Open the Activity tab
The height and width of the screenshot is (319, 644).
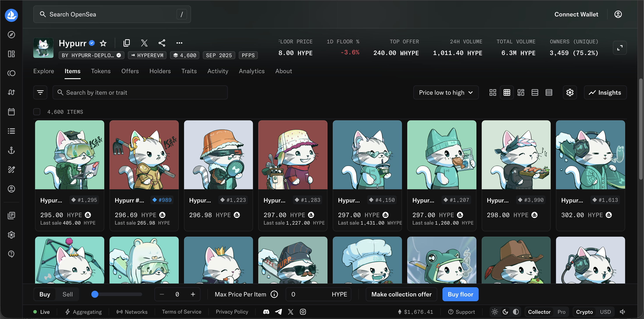tap(218, 71)
